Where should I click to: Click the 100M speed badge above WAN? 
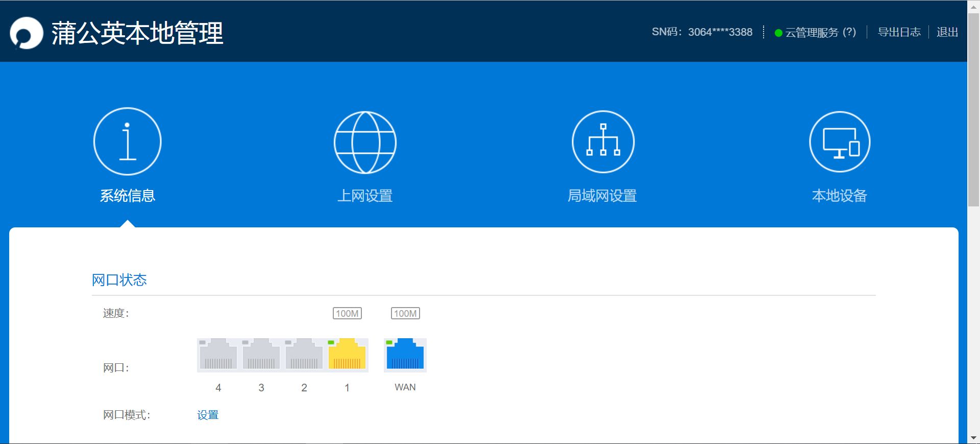tap(405, 313)
